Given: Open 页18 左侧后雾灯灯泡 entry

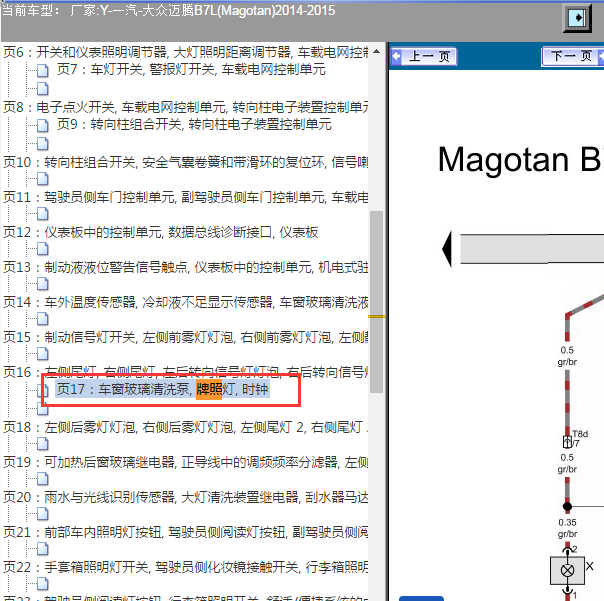Looking at the screenshot, I should (x=186, y=427).
